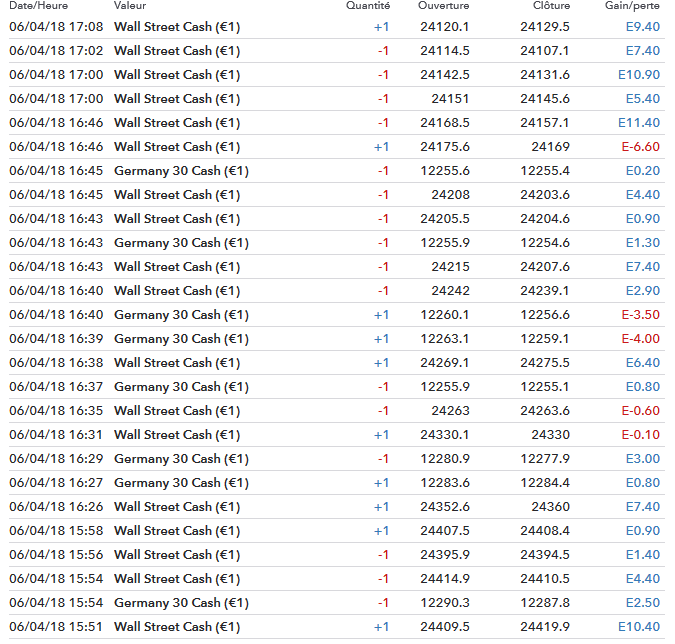Click the closing price 24107.1
675x644 pixels.
click(x=545, y=51)
